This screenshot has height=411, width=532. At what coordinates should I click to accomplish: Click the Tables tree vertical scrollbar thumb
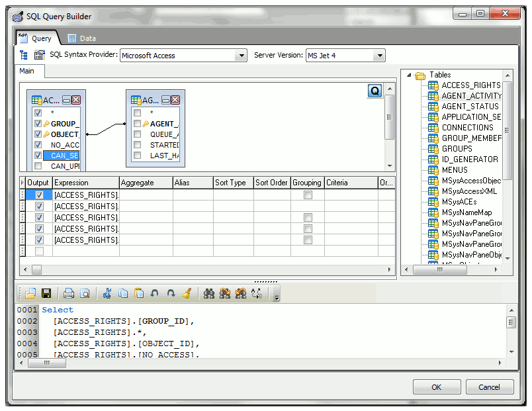click(508, 130)
